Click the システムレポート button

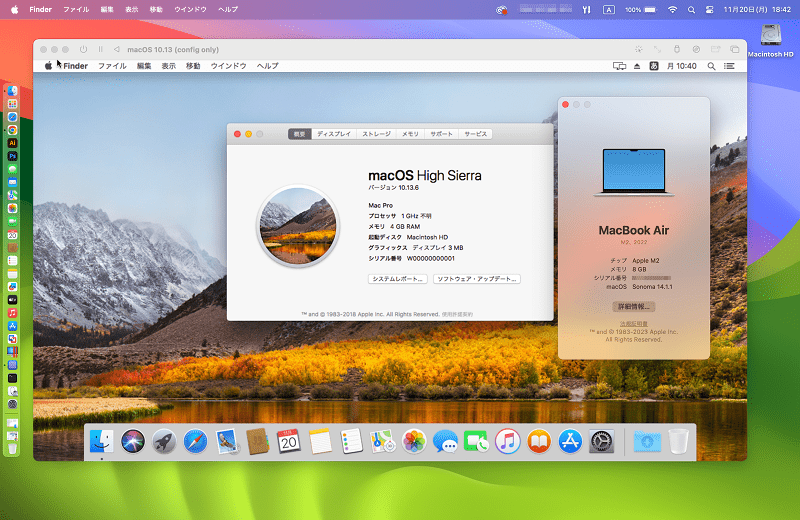click(397, 279)
